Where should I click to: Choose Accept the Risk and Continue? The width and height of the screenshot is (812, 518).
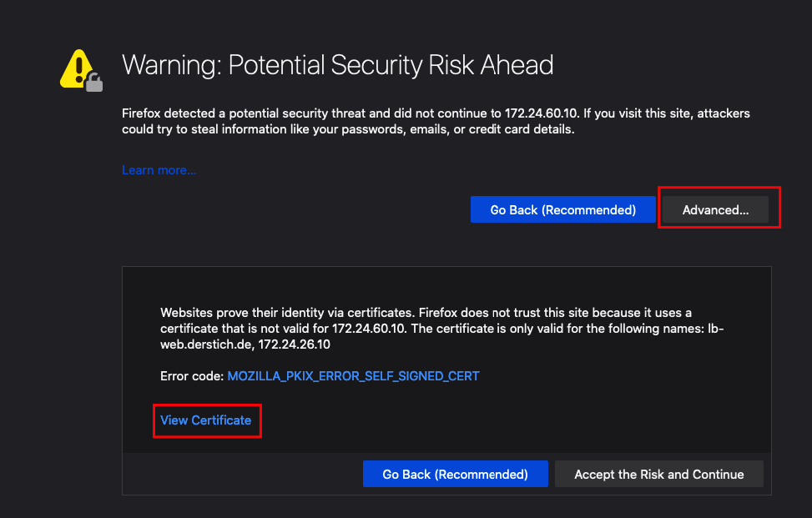[658, 474]
